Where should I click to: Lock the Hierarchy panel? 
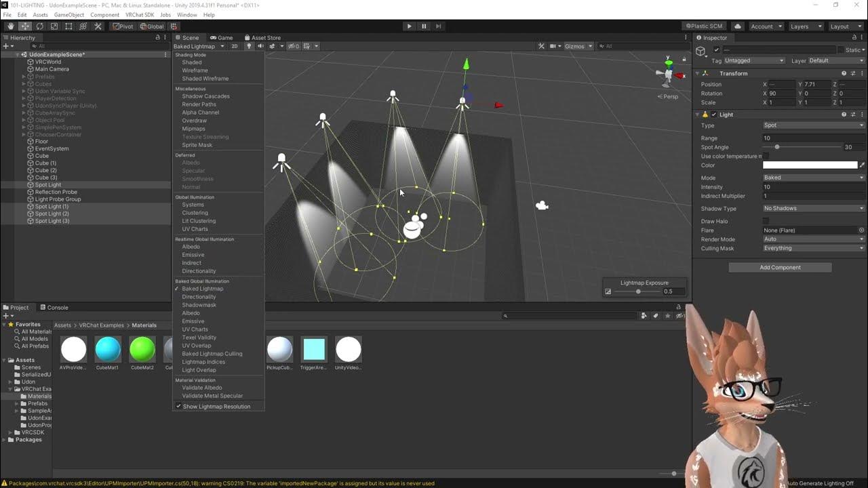click(x=158, y=37)
